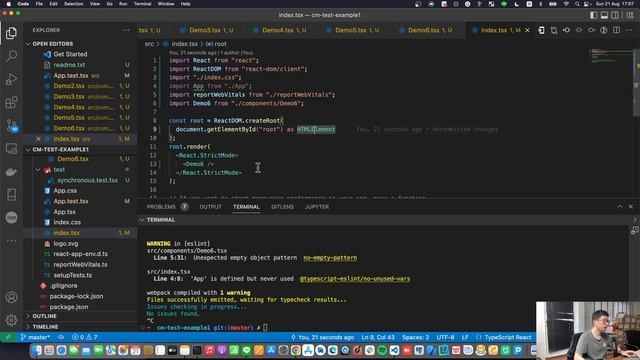Open Get Started in Open Editors

[70, 54]
